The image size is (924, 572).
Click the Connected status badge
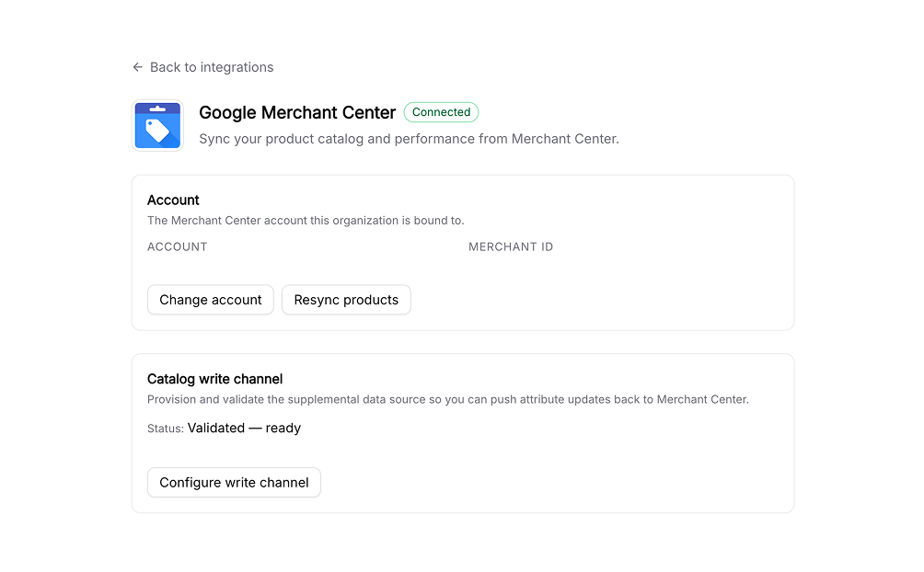pyautogui.click(x=441, y=112)
